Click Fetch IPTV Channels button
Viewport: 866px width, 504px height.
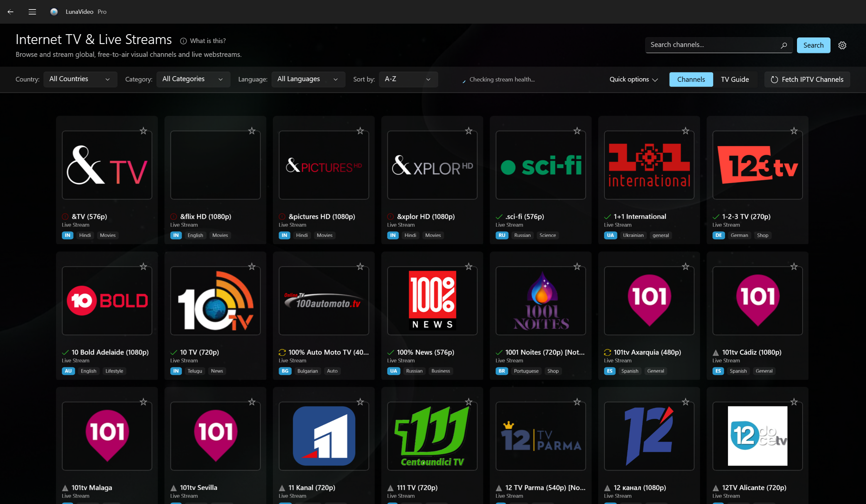click(807, 80)
